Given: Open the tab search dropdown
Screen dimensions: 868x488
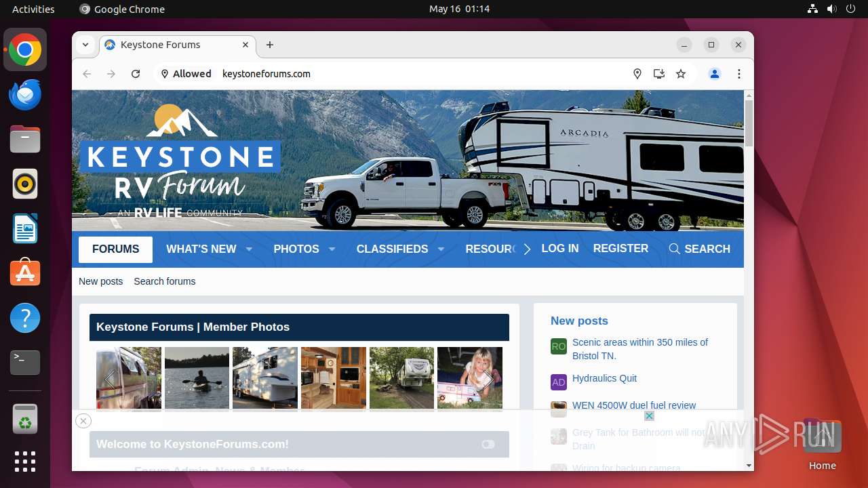Looking at the screenshot, I should pos(85,45).
